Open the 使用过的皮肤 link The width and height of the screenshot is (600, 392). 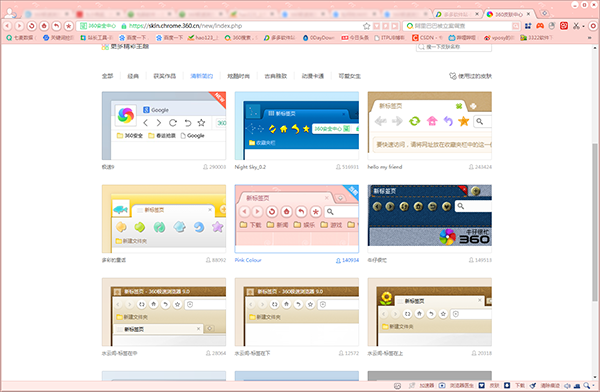tap(470, 76)
